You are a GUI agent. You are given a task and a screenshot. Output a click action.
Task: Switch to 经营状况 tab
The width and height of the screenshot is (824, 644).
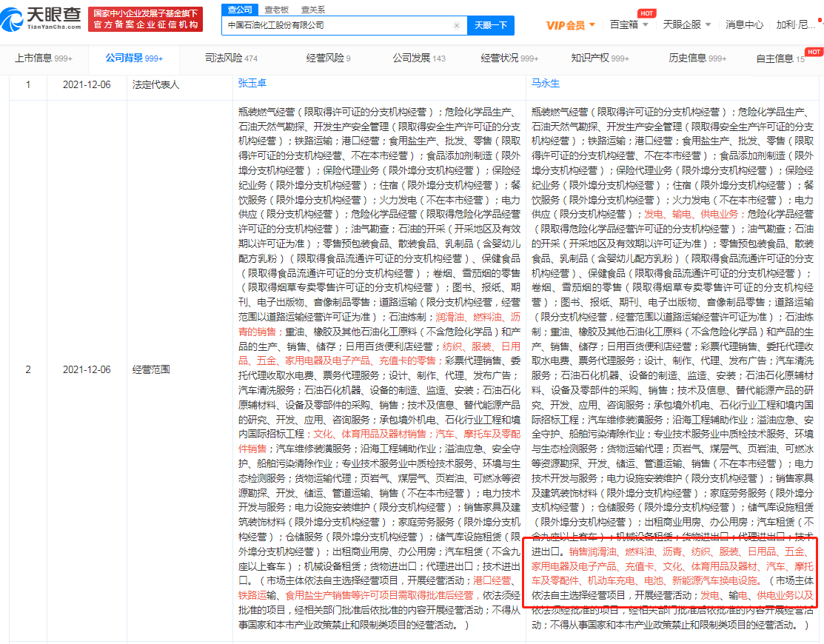click(510, 58)
